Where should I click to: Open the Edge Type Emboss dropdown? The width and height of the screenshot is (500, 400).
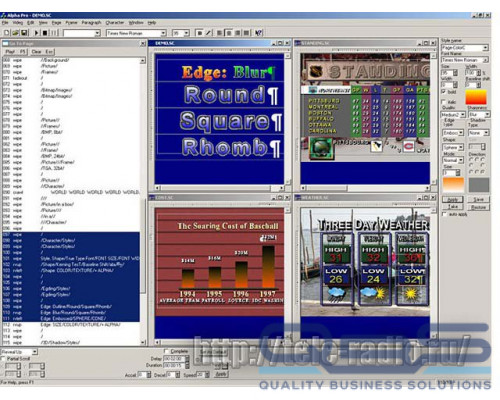click(x=461, y=133)
